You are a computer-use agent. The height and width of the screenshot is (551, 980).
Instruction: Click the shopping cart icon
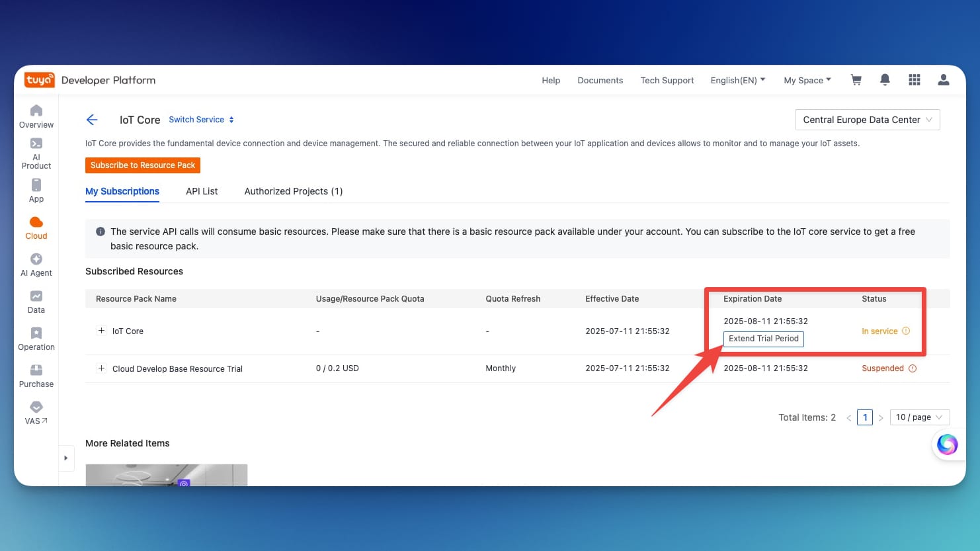[x=856, y=80]
